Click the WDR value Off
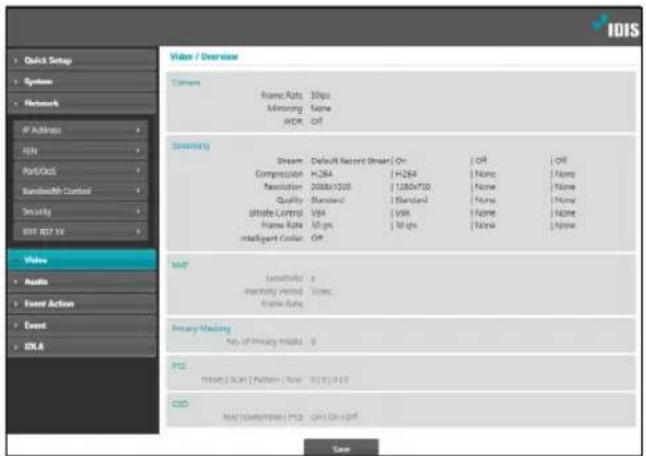This screenshot has width=646, height=456. point(317,122)
